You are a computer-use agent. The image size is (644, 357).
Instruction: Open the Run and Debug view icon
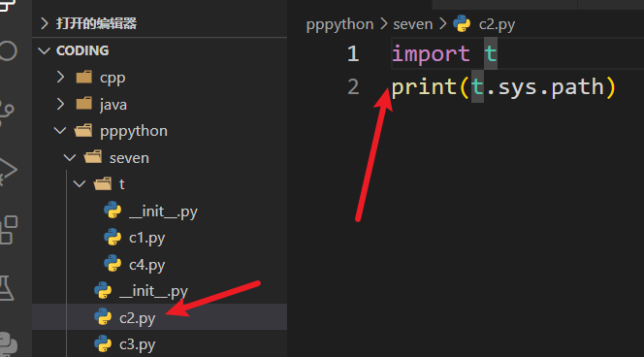coord(8,170)
